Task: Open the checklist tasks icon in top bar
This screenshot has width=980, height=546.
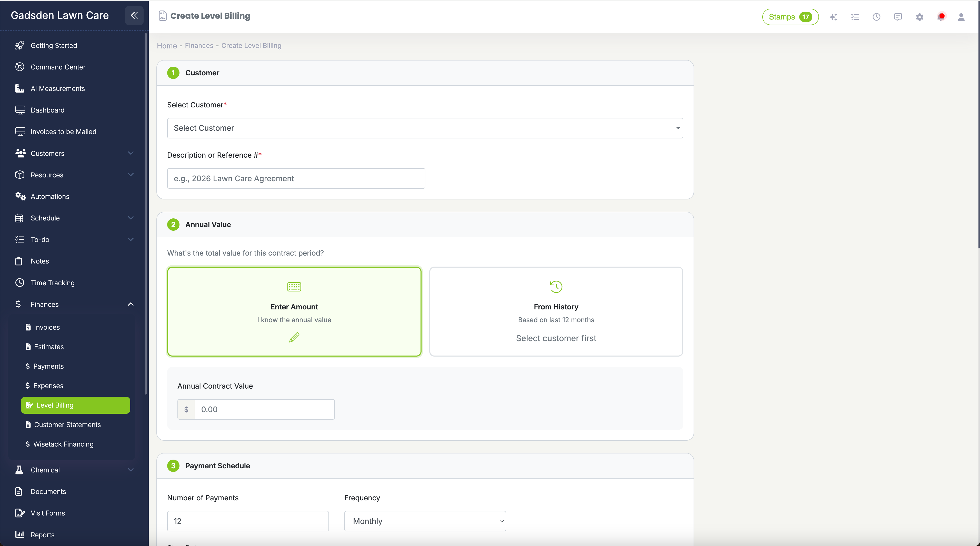Action: [x=855, y=17]
